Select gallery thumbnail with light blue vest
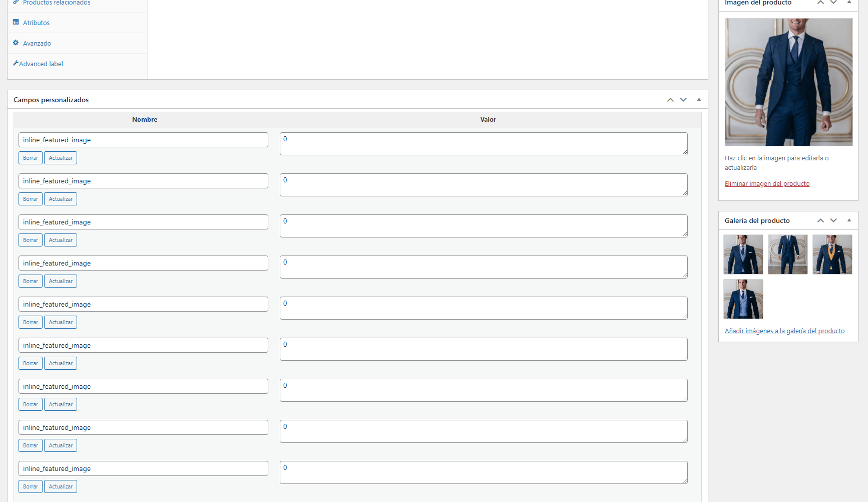Image resolution: width=868 pixels, height=502 pixels. [x=743, y=299]
